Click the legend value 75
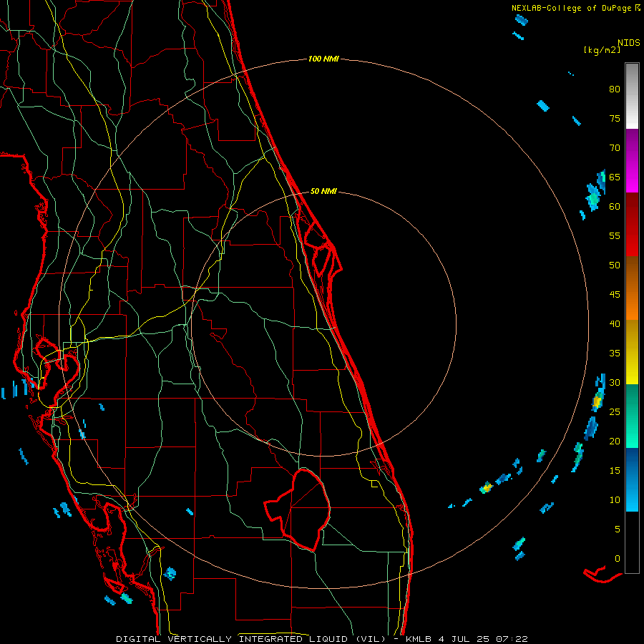 coord(615,119)
